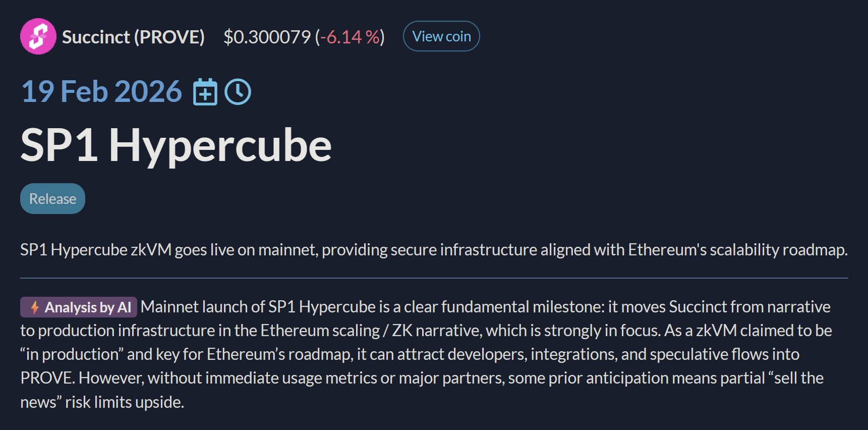Click the zkVM mainnet description sentence
868x430 pixels.
click(x=433, y=250)
